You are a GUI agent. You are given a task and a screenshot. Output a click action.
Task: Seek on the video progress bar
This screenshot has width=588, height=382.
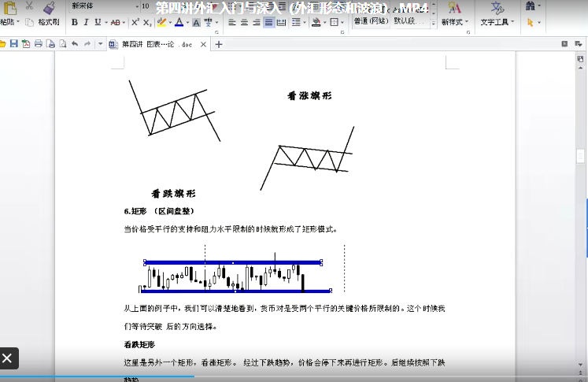294,376
